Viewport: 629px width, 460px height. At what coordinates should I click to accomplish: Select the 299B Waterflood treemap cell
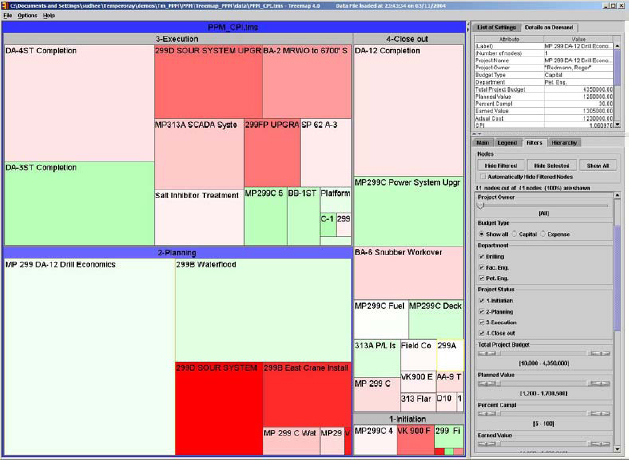click(x=263, y=310)
